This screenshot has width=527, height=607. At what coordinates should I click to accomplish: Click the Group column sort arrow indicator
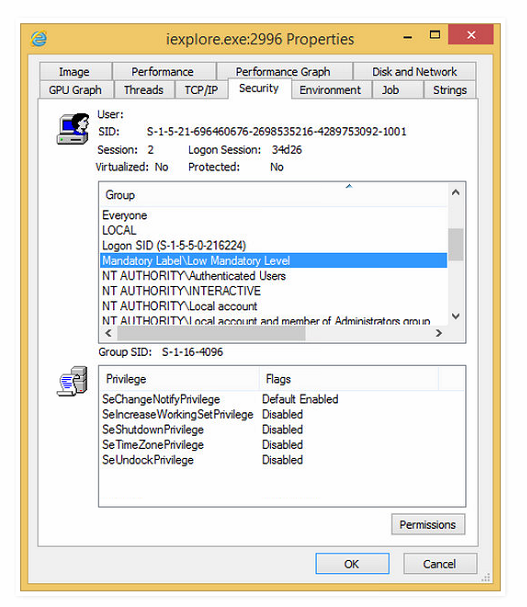349,186
